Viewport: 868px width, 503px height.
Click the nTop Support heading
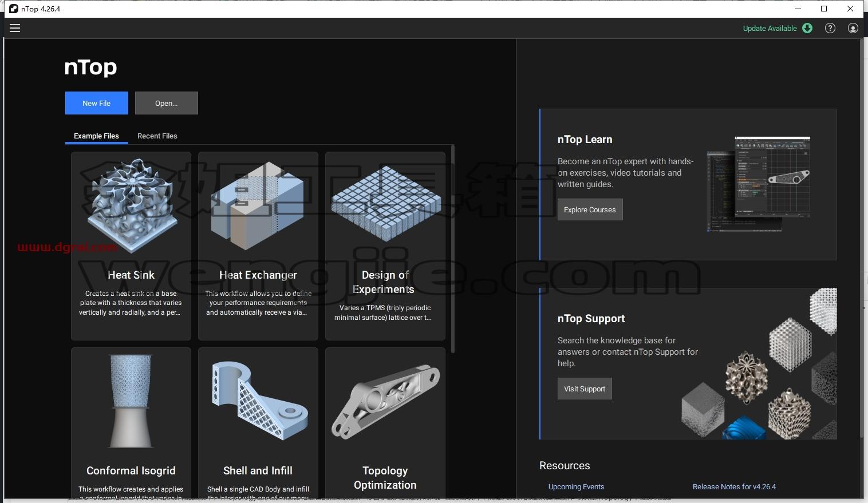coord(591,319)
